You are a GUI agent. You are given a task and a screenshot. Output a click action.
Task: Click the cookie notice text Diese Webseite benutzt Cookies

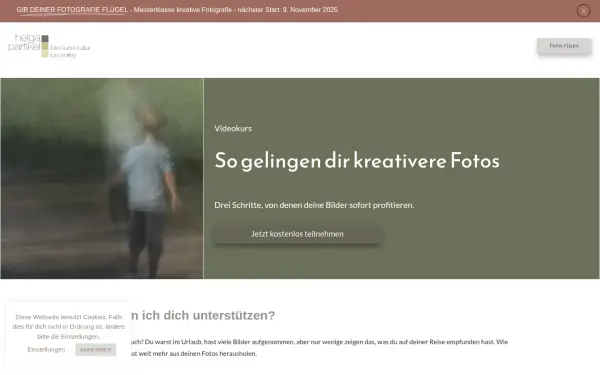[x=68, y=327]
